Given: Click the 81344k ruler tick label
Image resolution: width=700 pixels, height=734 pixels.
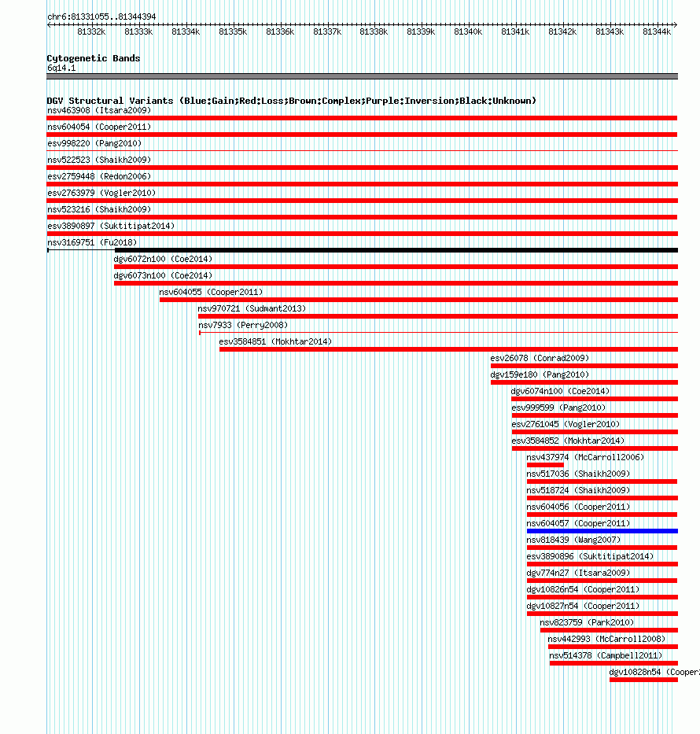Looking at the screenshot, I should [x=657, y=31].
